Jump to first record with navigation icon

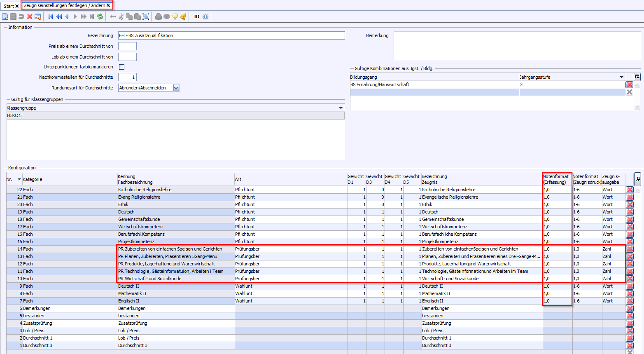pos(51,16)
